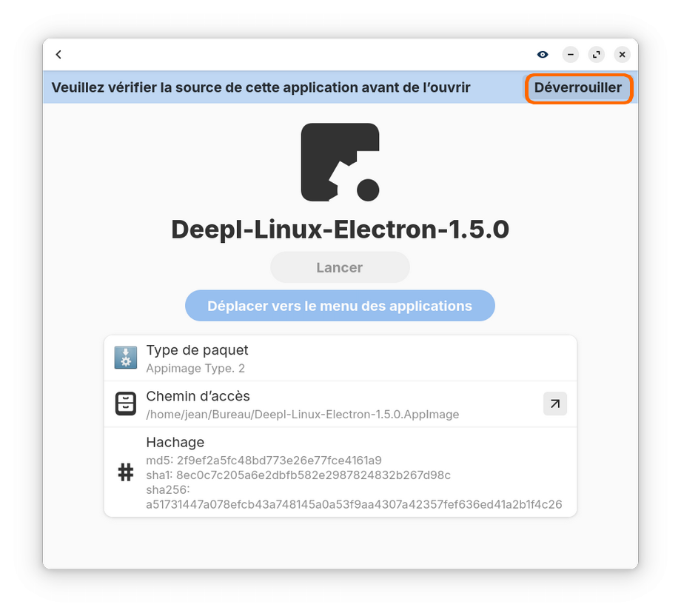
Task: Click the Deepl AppImage application icon
Action: click(x=340, y=162)
